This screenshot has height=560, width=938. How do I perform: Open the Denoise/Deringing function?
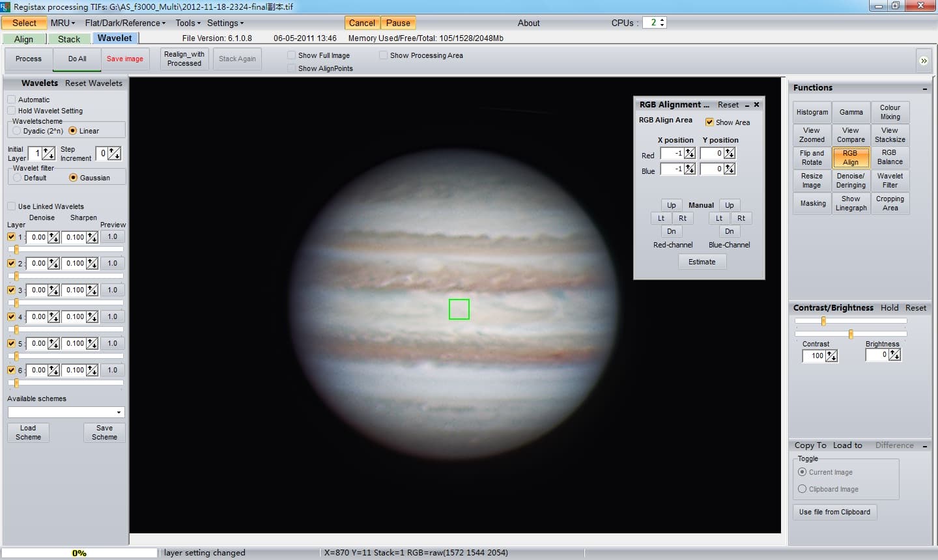(851, 180)
